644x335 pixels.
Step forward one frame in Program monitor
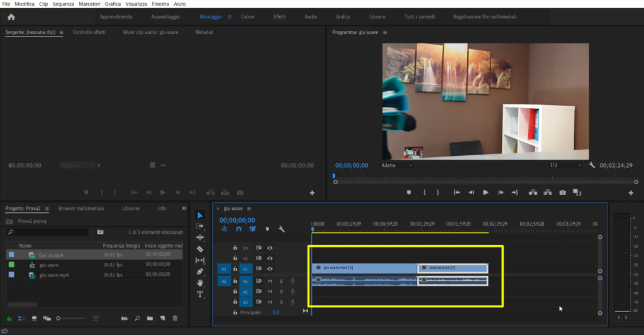[501, 192]
